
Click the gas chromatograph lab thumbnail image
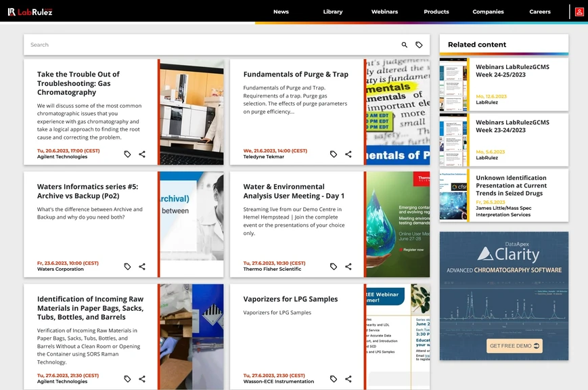pos(191,112)
